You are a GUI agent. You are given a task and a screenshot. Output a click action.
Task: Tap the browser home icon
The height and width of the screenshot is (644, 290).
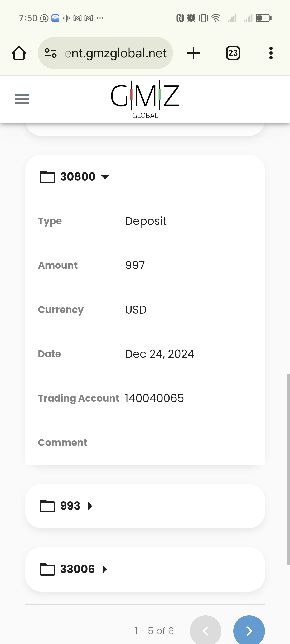click(19, 53)
